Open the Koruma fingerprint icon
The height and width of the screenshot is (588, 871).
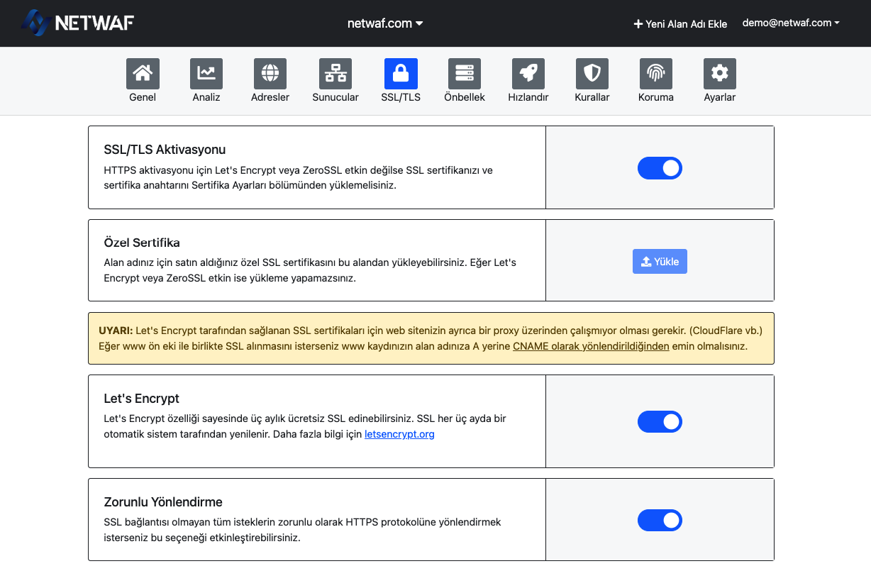(x=656, y=74)
